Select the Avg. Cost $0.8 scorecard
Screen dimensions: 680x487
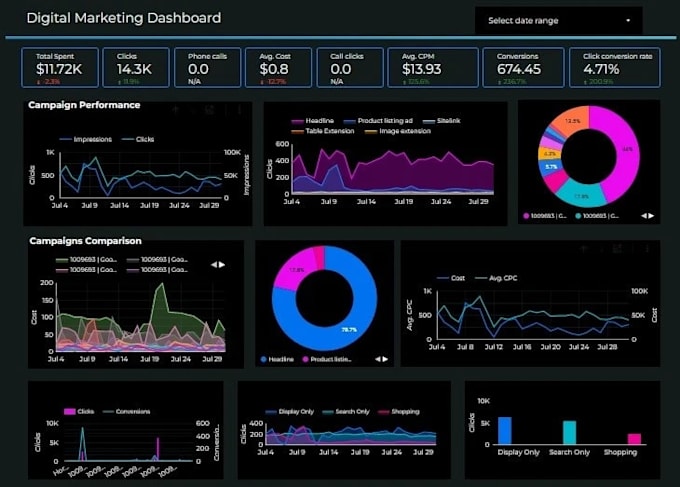click(x=278, y=68)
